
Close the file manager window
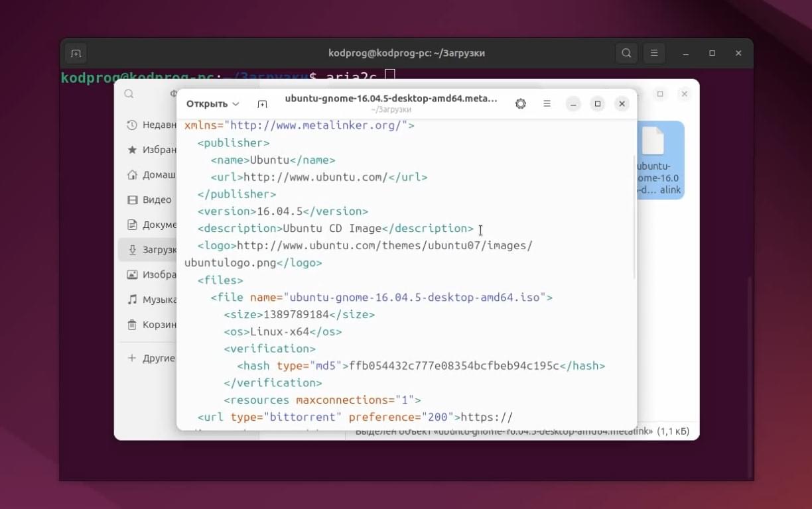click(684, 94)
